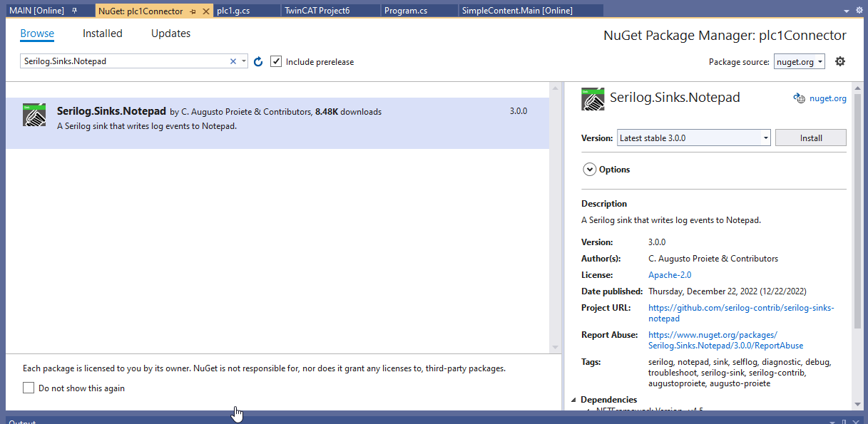Close the NuGet: plc1Connector tab
The image size is (868, 424).
(x=206, y=11)
